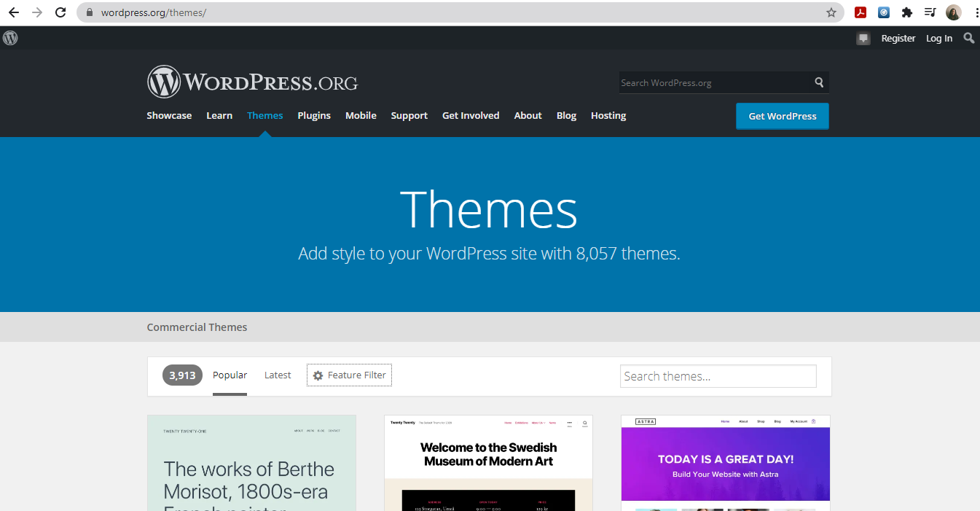The height and width of the screenshot is (511, 980).
Task: Open the Commercial Themes link
Action: (x=197, y=327)
